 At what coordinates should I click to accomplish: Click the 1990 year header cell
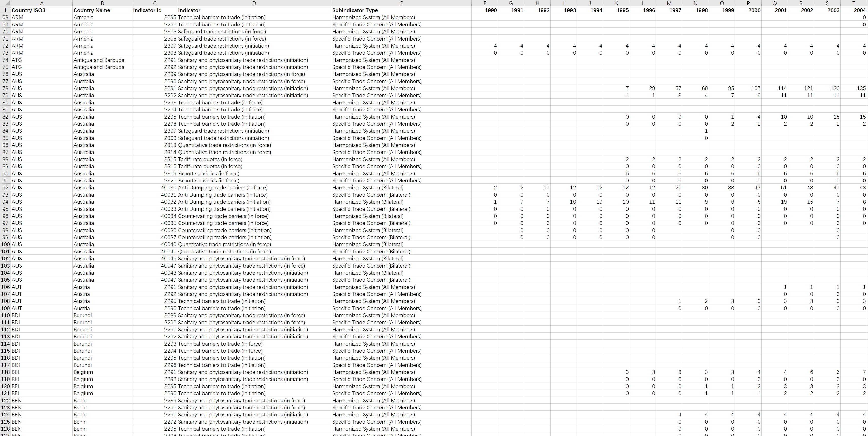pyautogui.click(x=491, y=10)
